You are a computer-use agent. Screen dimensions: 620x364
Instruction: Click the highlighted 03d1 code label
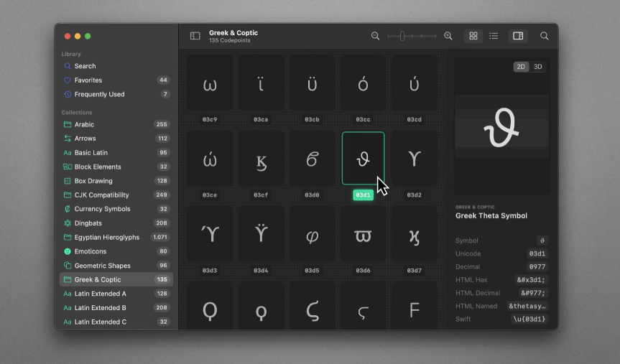pos(363,195)
